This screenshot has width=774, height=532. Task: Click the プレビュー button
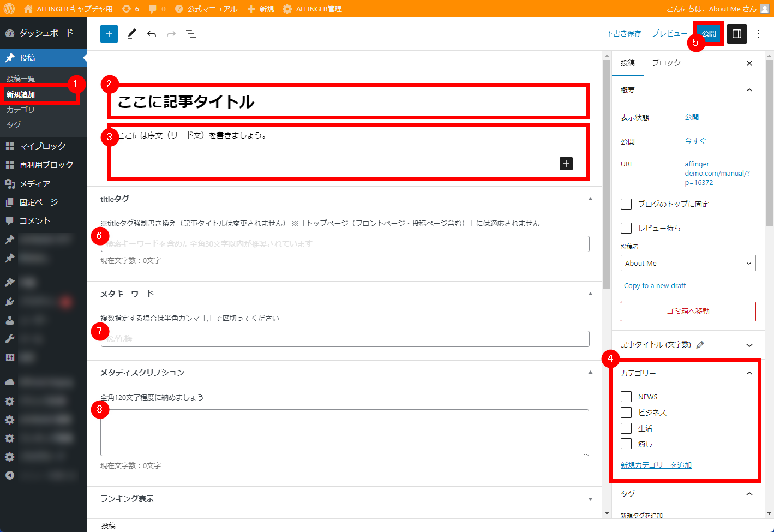[x=669, y=34]
